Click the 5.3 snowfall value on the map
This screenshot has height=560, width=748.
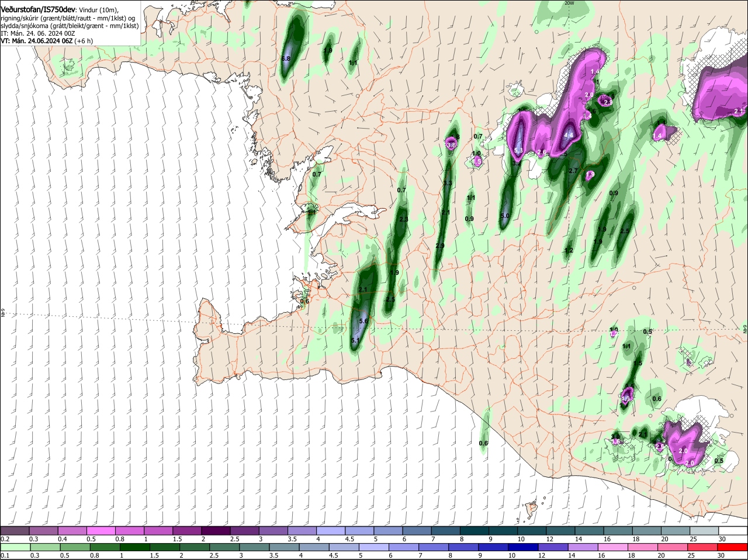click(518, 151)
